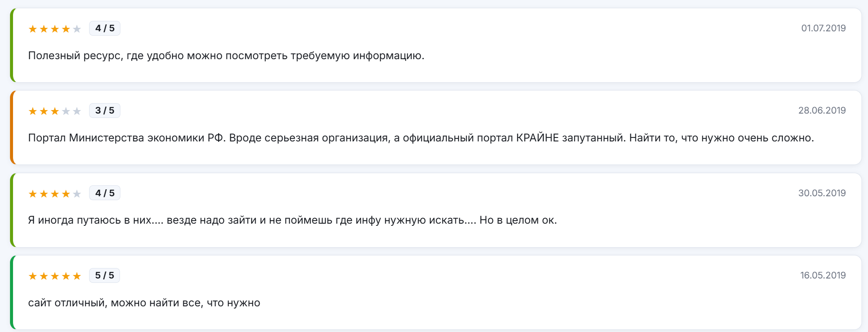Click the star row of the 30.05.2019 review
This screenshot has width=868, height=332.
[x=55, y=194]
